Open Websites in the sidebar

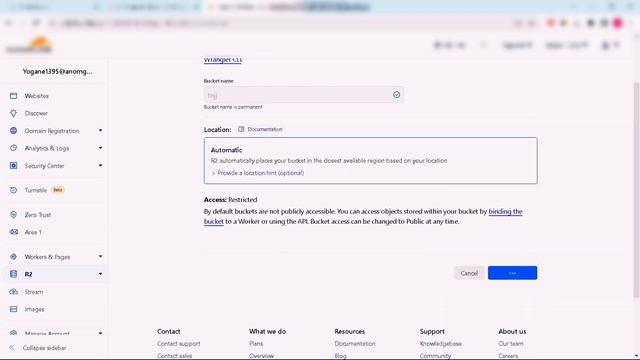point(36,96)
